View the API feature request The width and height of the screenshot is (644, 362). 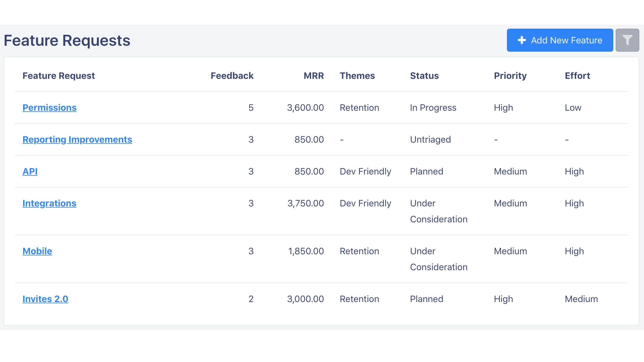click(x=30, y=171)
